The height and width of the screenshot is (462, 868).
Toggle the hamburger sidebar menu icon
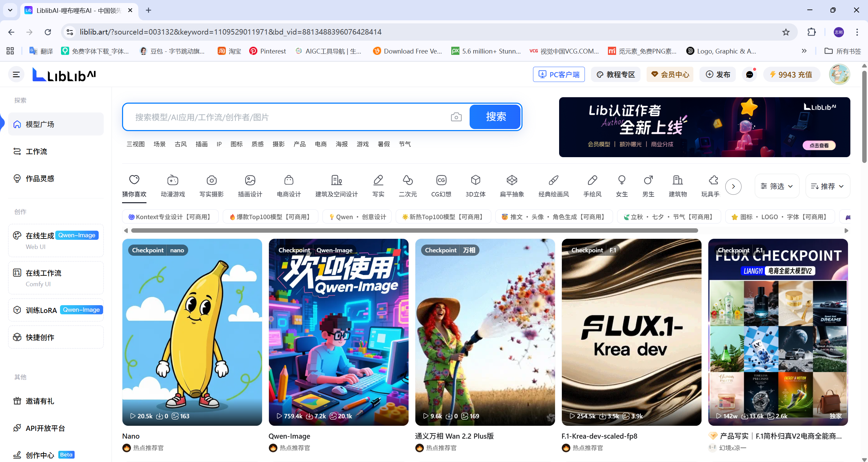click(x=16, y=75)
